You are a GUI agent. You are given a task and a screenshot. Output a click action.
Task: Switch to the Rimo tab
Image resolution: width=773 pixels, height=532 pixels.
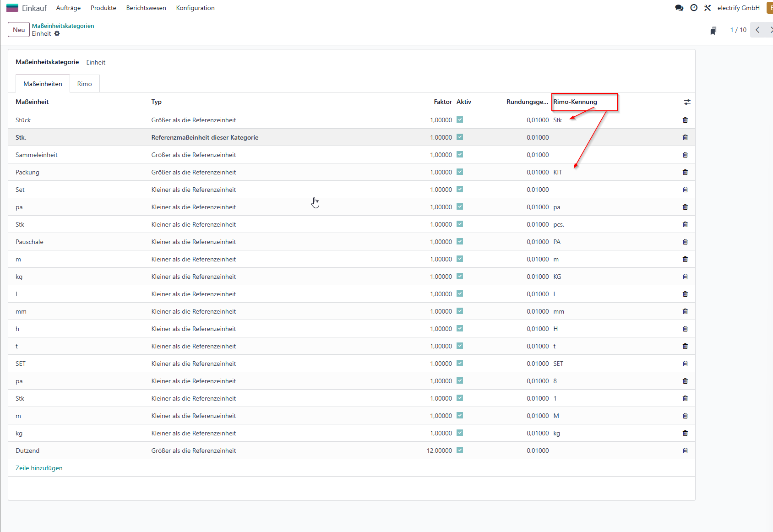tap(84, 84)
